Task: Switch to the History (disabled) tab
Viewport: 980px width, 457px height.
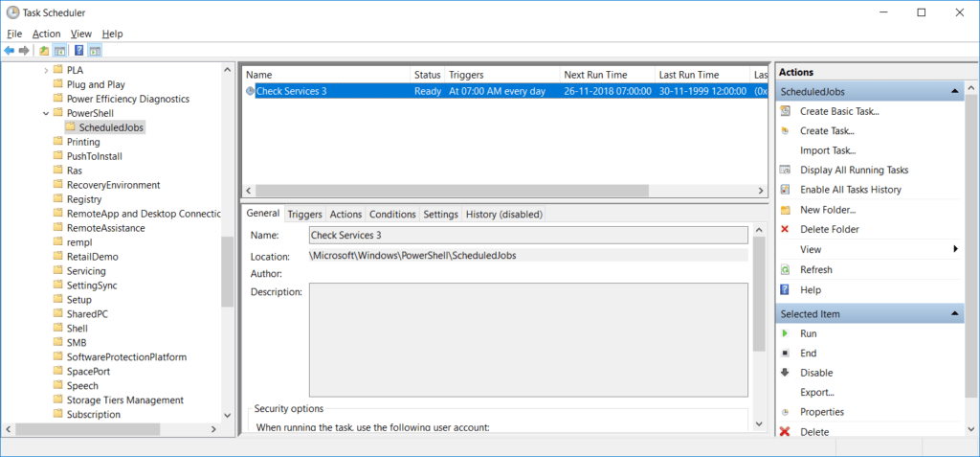Action: click(504, 214)
